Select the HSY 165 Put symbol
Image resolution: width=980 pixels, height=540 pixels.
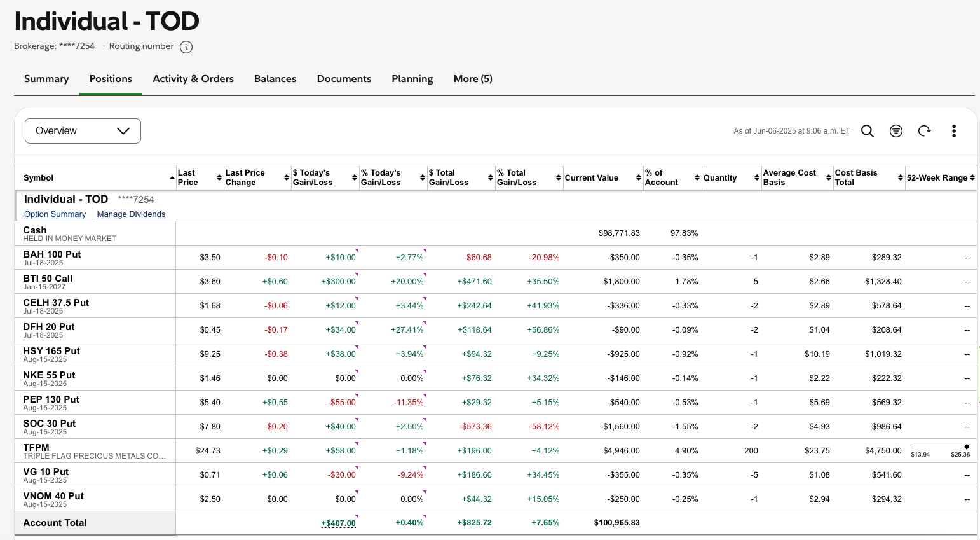pyautogui.click(x=51, y=351)
